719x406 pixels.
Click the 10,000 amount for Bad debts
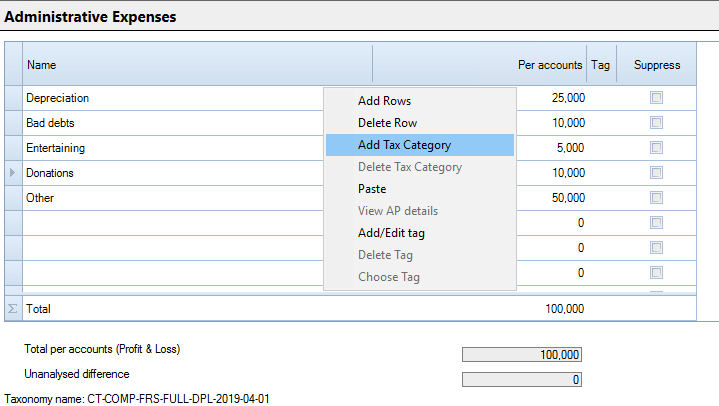(568, 123)
